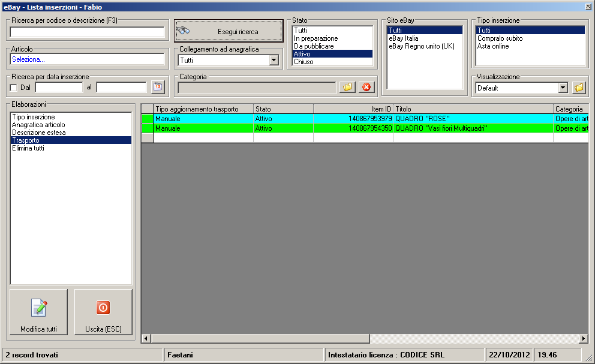Select Tipo inserzione in Elaborazioni
Screen dimensions: 595x364
(x=71, y=117)
